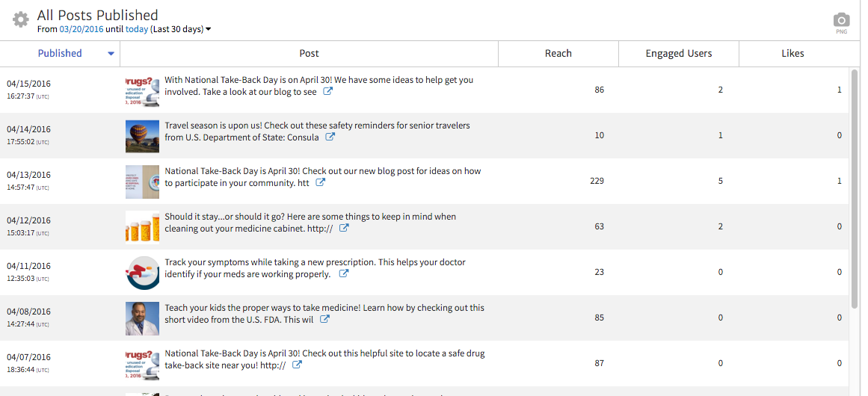Toggle the Published column sort arrow
The height and width of the screenshot is (396, 868).
pos(111,54)
